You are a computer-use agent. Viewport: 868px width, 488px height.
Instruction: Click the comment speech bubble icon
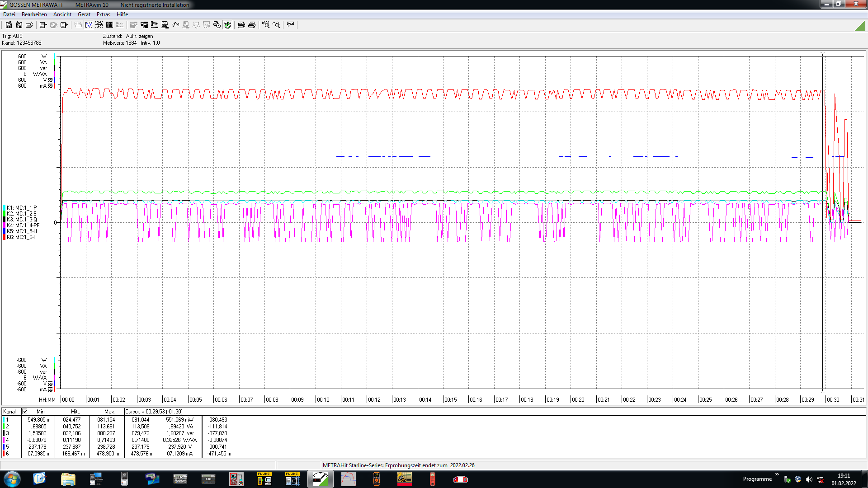290,25
